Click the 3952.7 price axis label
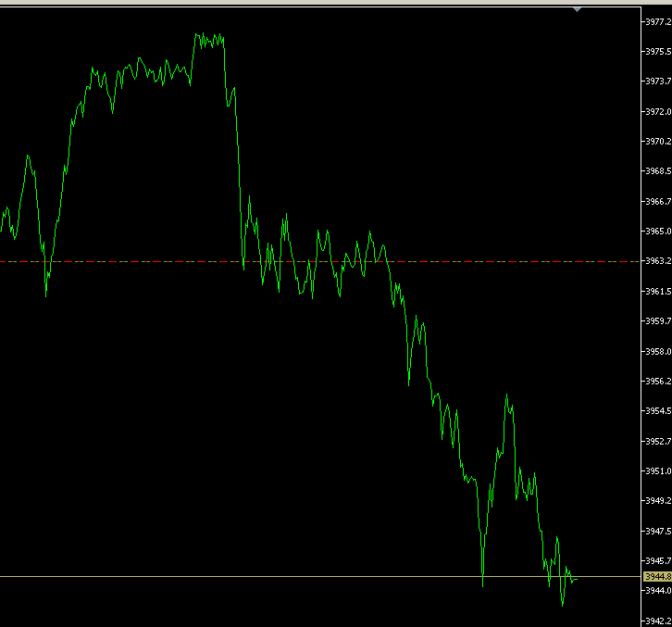This screenshot has height=627, width=672. (x=657, y=441)
